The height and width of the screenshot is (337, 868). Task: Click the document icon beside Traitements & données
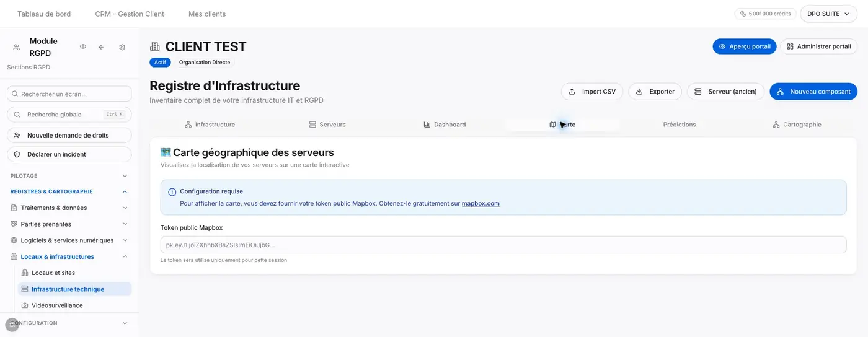point(15,208)
